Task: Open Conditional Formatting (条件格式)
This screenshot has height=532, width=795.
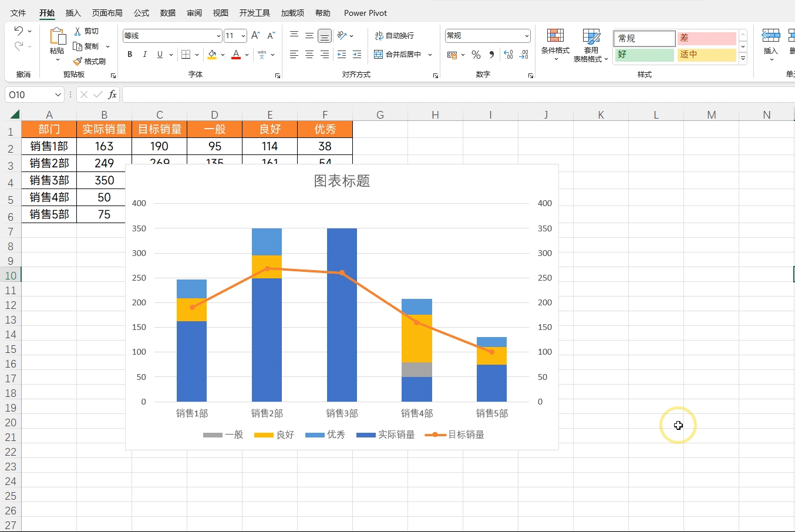Action: [x=555, y=44]
